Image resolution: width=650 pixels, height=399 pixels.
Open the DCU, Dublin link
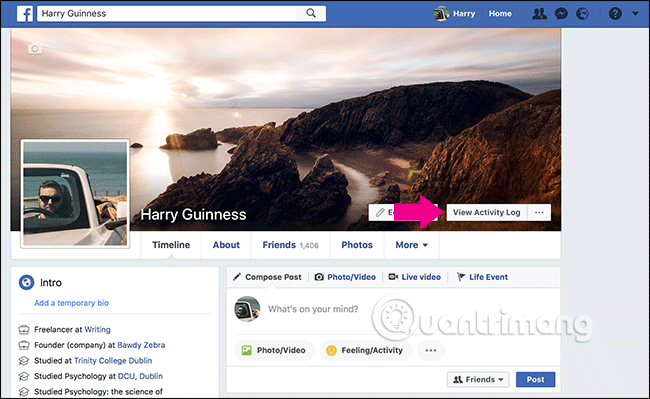pyautogui.click(x=140, y=376)
